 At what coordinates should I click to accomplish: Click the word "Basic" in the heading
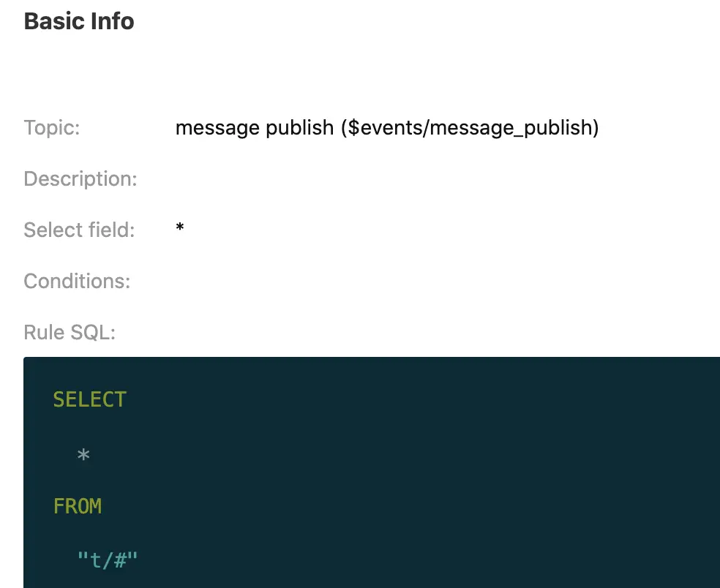(x=50, y=21)
